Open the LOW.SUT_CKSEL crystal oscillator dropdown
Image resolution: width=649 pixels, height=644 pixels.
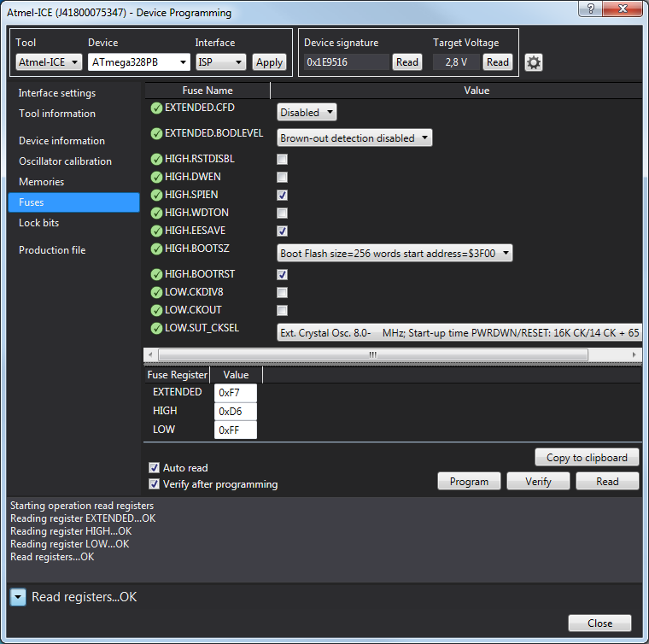(x=459, y=333)
